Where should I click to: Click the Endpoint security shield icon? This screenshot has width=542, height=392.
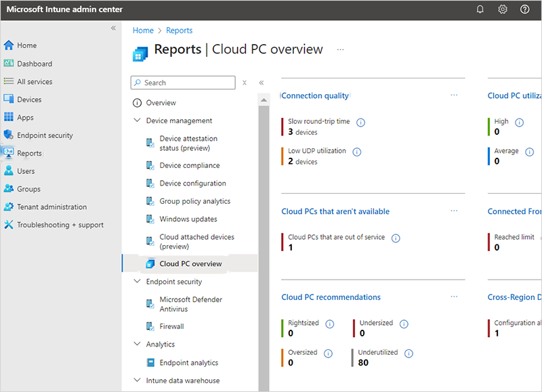(9, 135)
